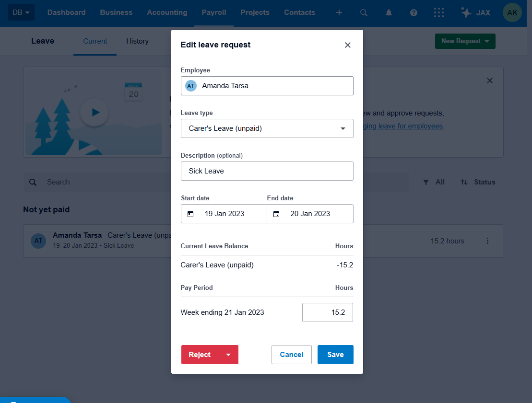Screen dimensions: 532x403
Task: Open the Accounting menu
Action: point(167,12)
